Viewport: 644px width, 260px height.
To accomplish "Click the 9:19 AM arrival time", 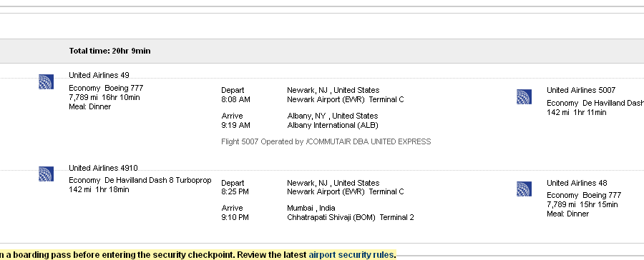I will coord(235,125).
